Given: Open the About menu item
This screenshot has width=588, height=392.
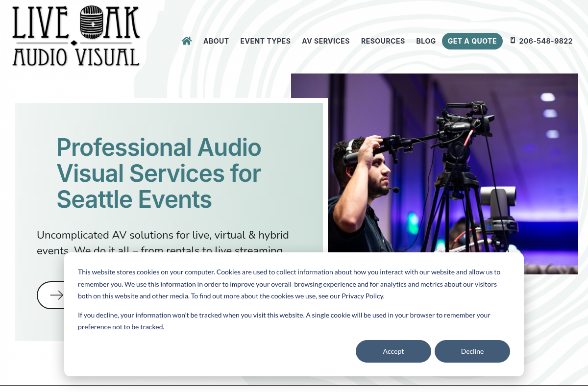Looking at the screenshot, I should pyautogui.click(x=216, y=41).
